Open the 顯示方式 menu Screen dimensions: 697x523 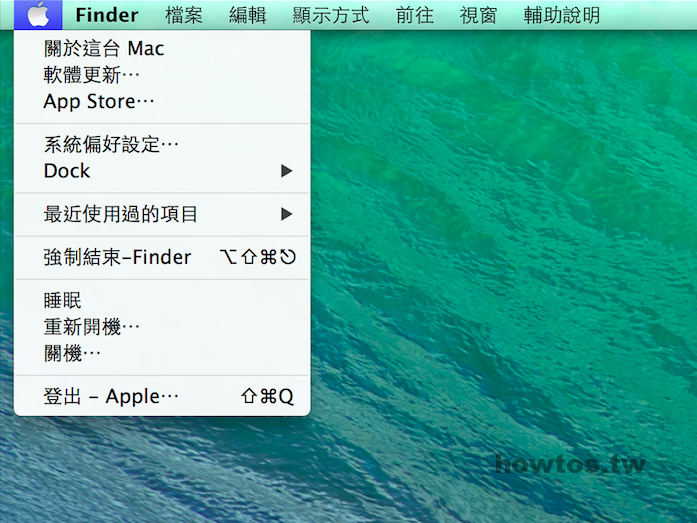(x=331, y=15)
